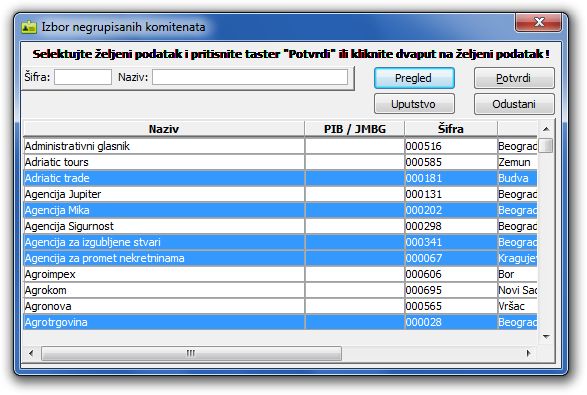587x395 pixels.
Task: Click the city cell Budva
Action: [x=517, y=178]
